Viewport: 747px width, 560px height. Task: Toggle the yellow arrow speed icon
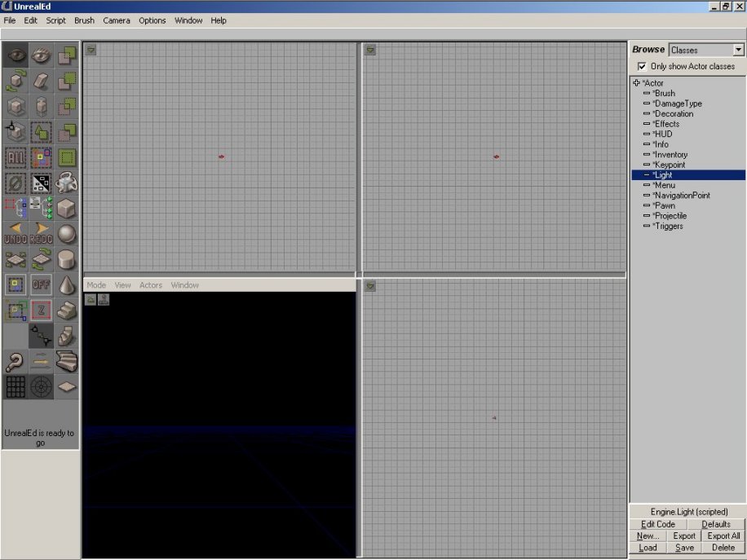coord(41,361)
